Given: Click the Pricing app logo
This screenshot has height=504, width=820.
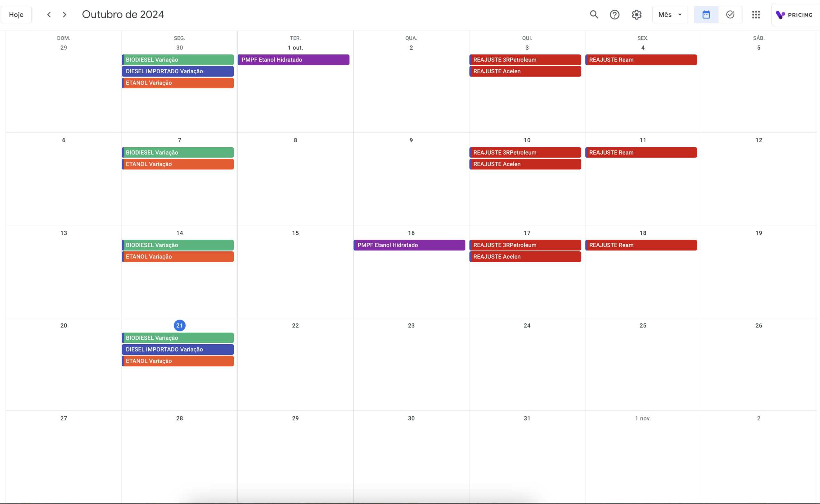Looking at the screenshot, I should click(x=795, y=14).
